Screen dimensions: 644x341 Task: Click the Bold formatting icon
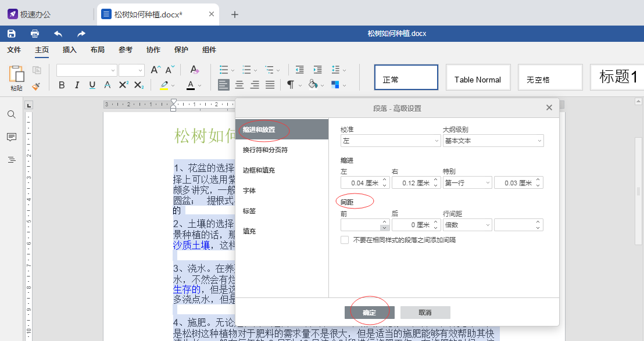[62, 85]
